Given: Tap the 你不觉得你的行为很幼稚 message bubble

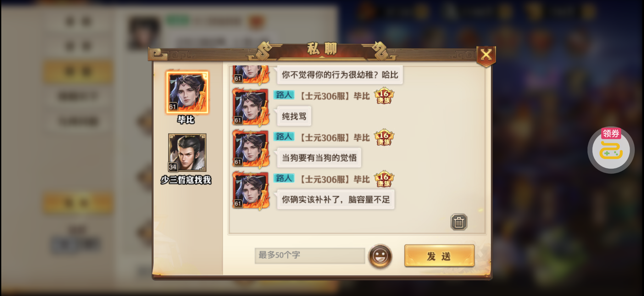Looking at the screenshot, I should click(340, 75).
